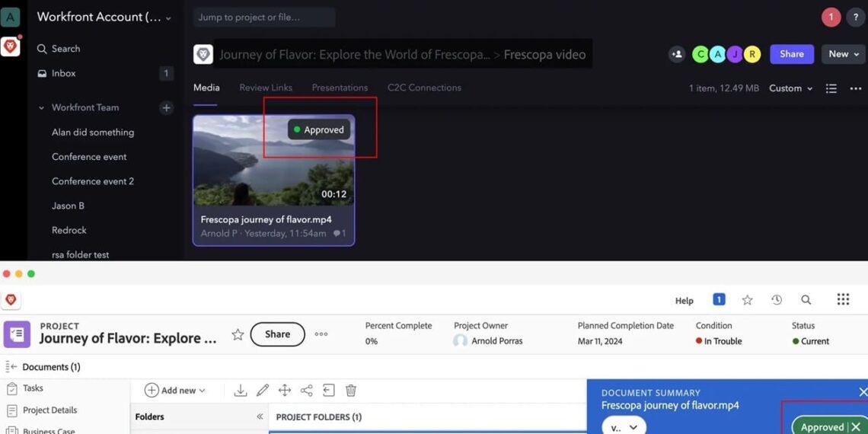Click the Workfront lion tab icon

coord(11,299)
